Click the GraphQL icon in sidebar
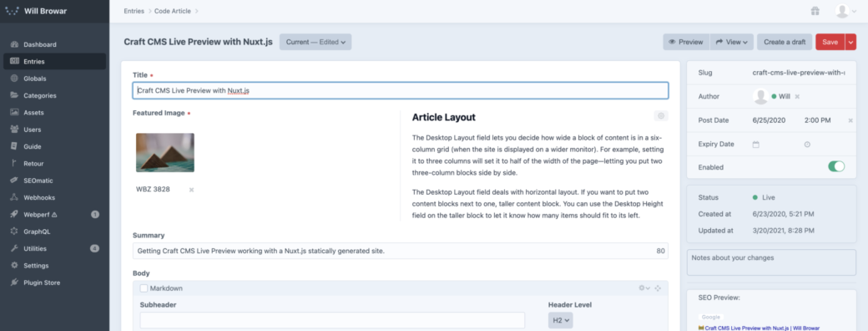 click(14, 232)
